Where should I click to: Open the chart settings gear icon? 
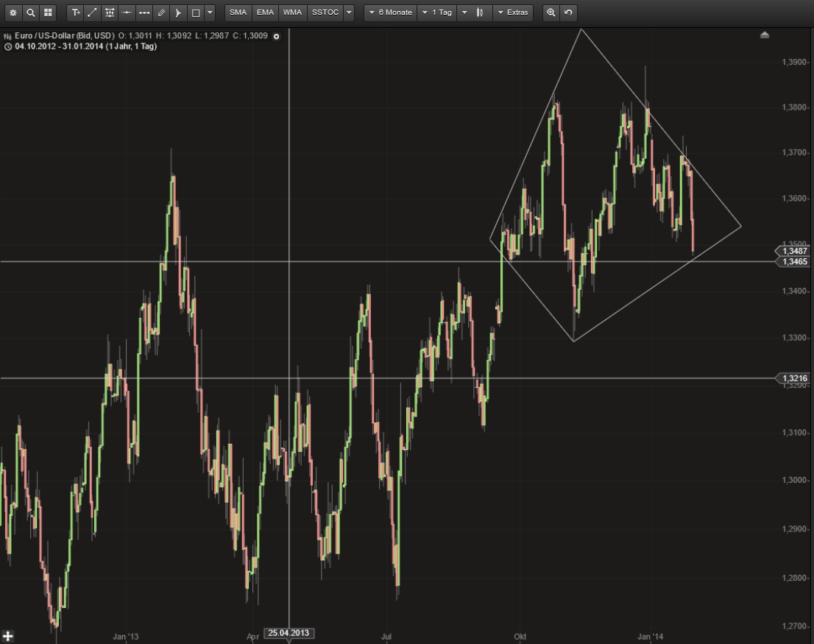[x=13, y=13]
